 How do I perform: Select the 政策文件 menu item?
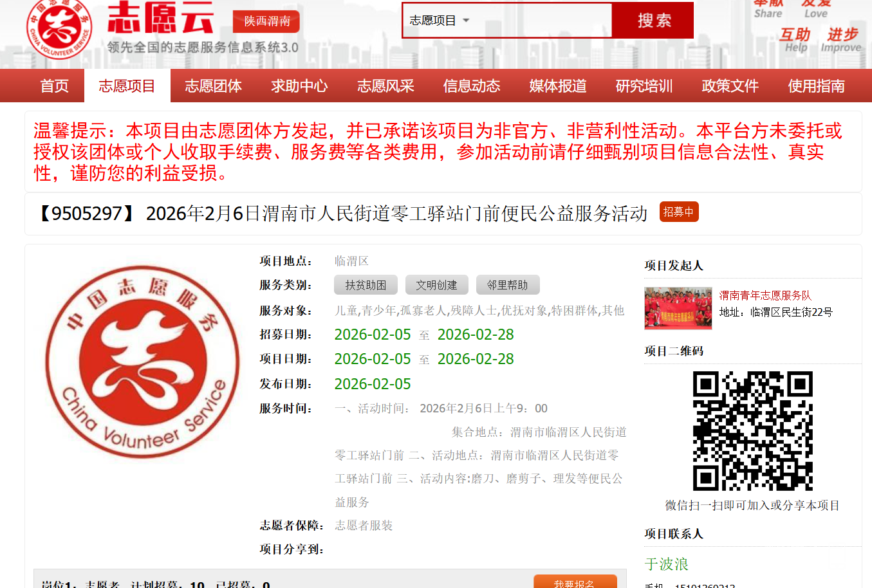click(730, 86)
